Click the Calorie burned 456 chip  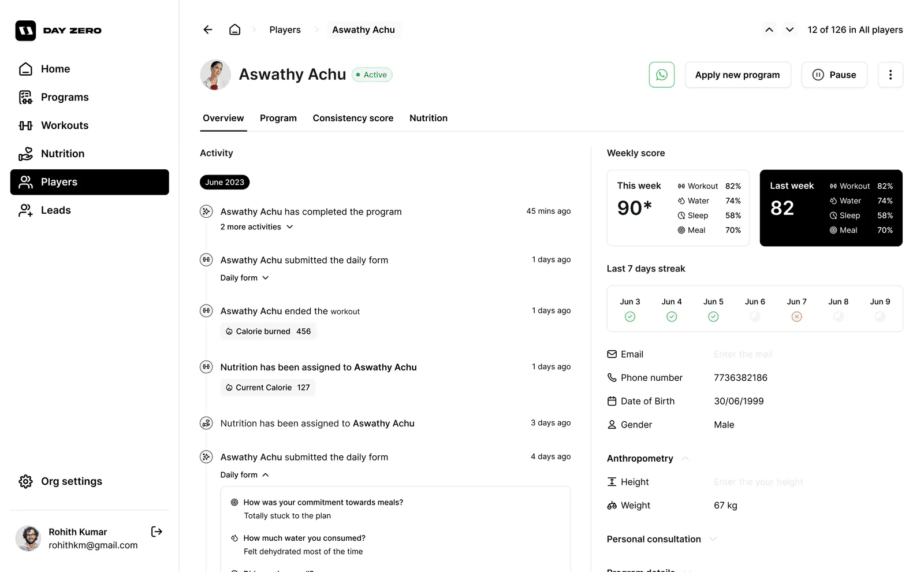coord(269,331)
